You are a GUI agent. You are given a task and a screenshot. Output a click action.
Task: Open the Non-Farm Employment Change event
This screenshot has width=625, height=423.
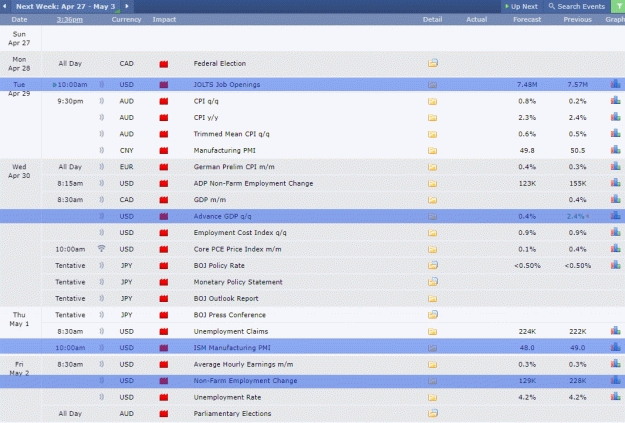tap(246, 381)
